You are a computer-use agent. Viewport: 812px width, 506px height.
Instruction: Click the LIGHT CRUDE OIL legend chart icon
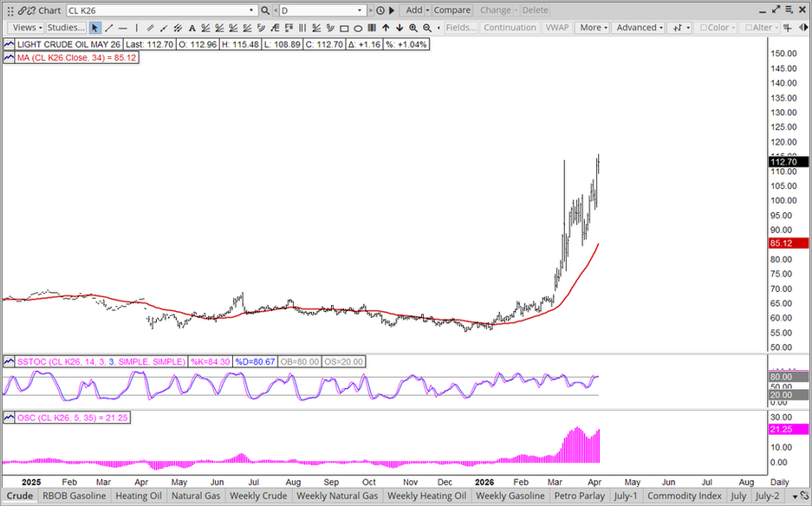(x=9, y=44)
